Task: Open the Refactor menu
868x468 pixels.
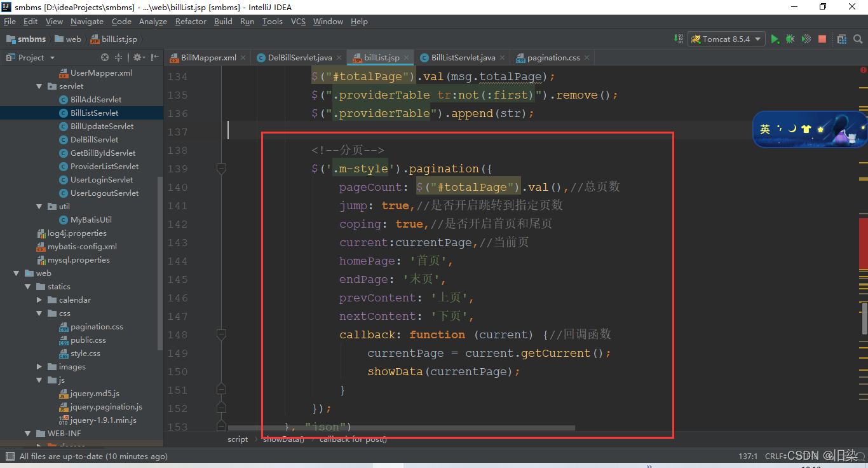Action: click(191, 21)
